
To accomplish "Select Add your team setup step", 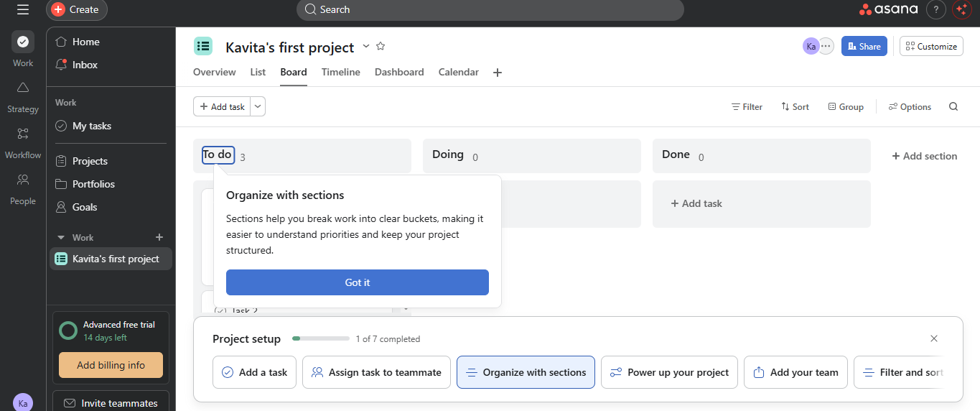I will 795,372.
